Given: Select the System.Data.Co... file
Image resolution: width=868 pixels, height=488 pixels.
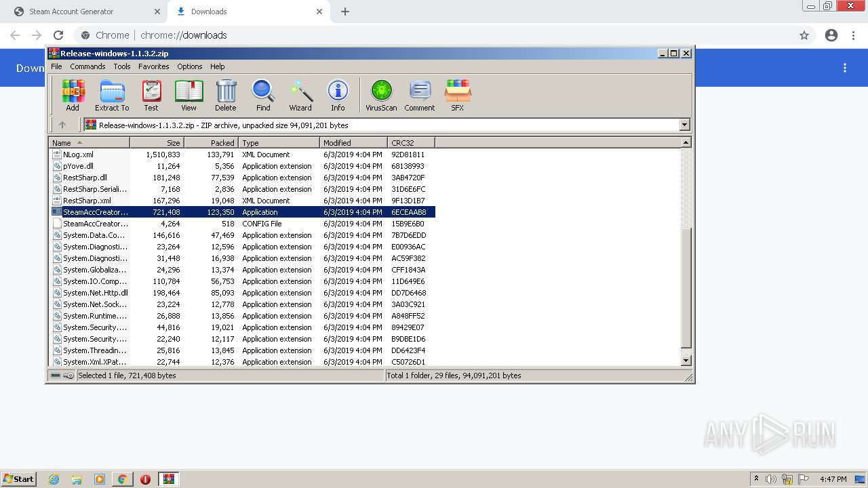Looking at the screenshot, I should (243, 235).
